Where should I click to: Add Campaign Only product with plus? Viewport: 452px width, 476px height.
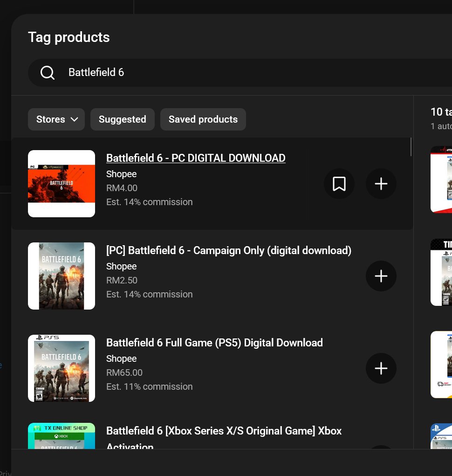click(381, 276)
